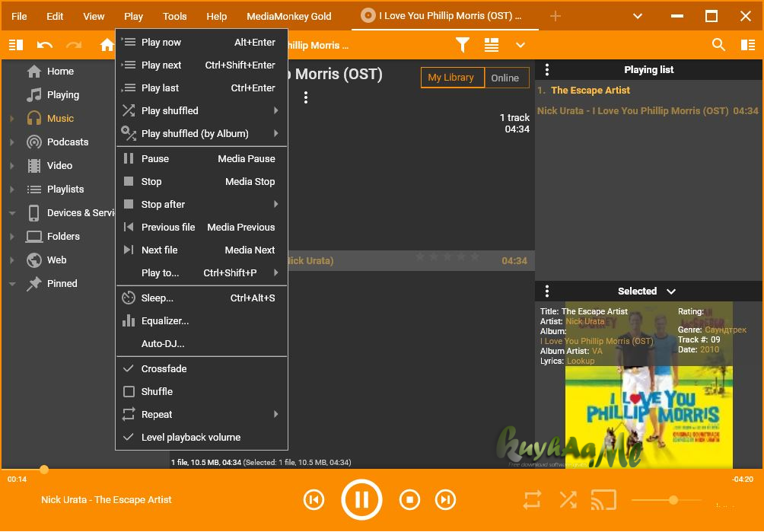This screenshot has height=532, width=764.
Task: Toggle Level playback volume option
Action: 201,438
